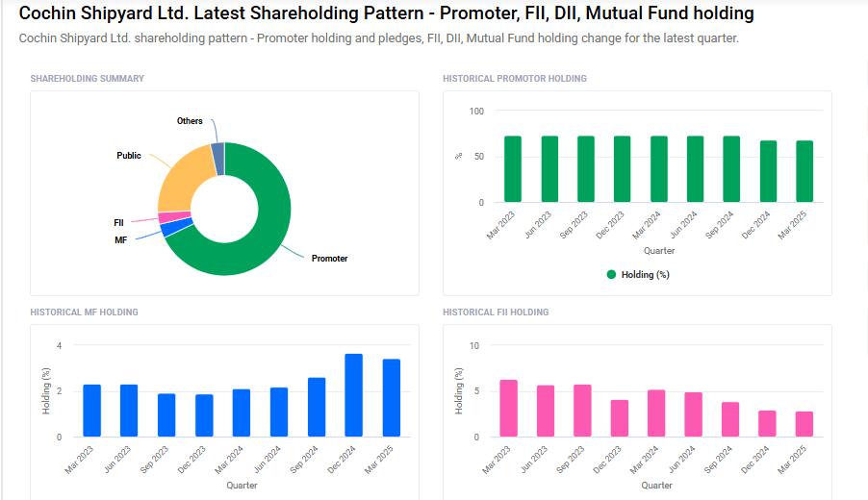Click the Historical Promotor Holding heading

tap(514, 79)
